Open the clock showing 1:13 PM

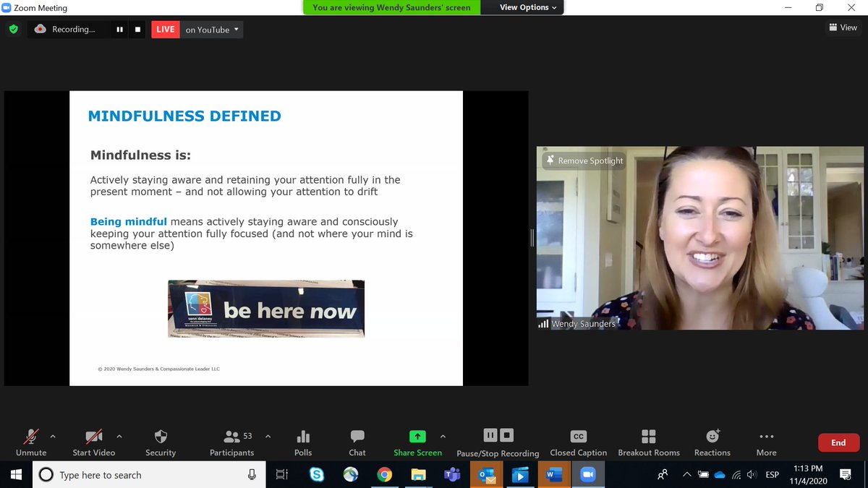808,475
